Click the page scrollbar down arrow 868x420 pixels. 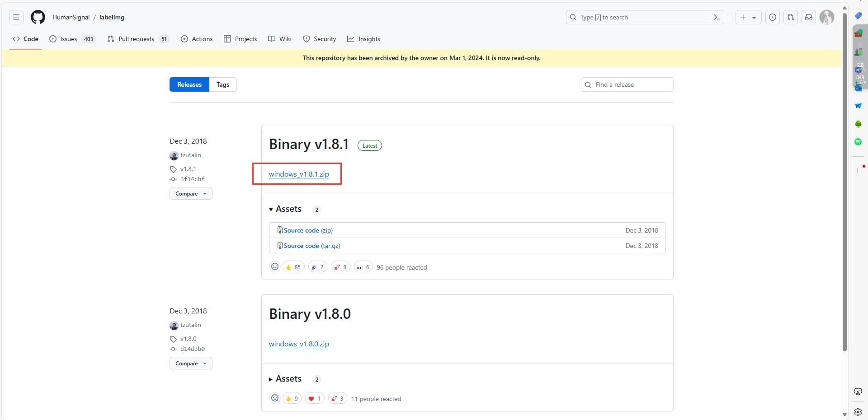pyautogui.click(x=844, y=415)
